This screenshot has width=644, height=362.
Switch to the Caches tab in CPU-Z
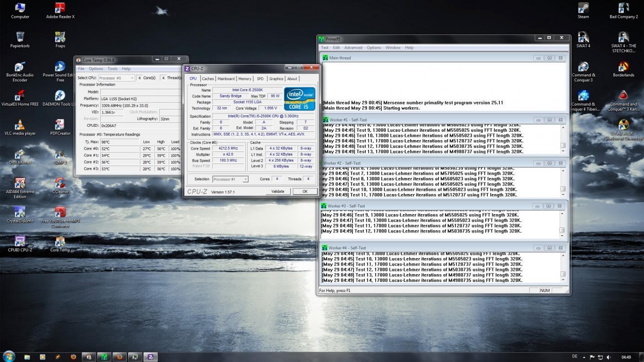click(208, 79)
